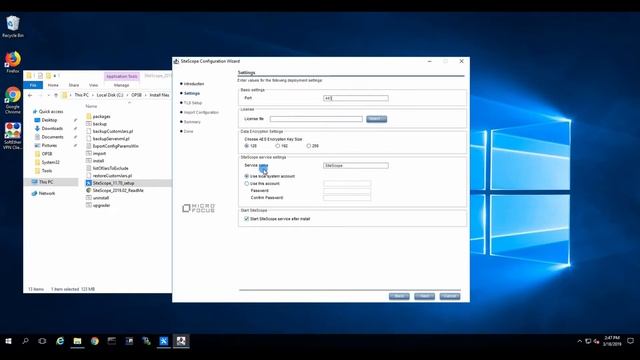Open the Recycle Bin desktop icon
640x360 pixels.
pos(13,27)
